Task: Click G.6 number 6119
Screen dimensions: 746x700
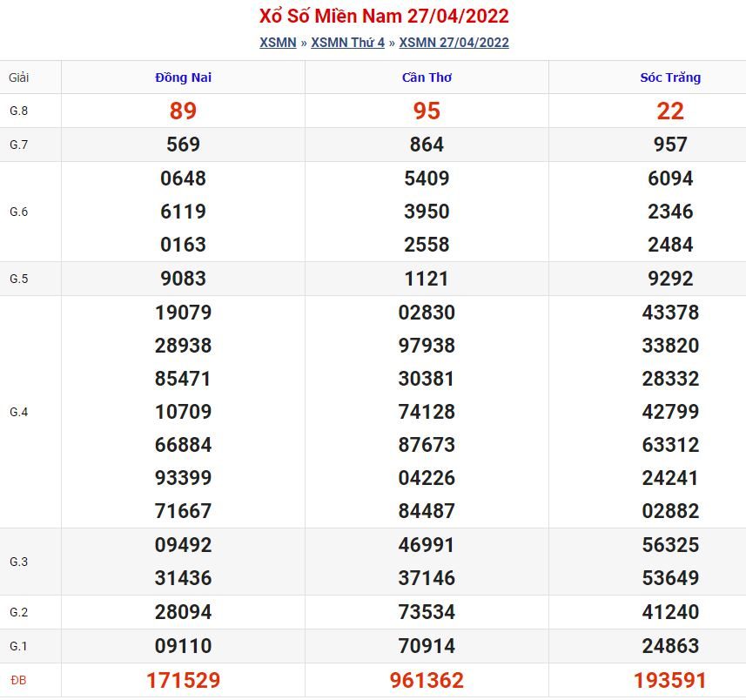Action: [183, 212]
